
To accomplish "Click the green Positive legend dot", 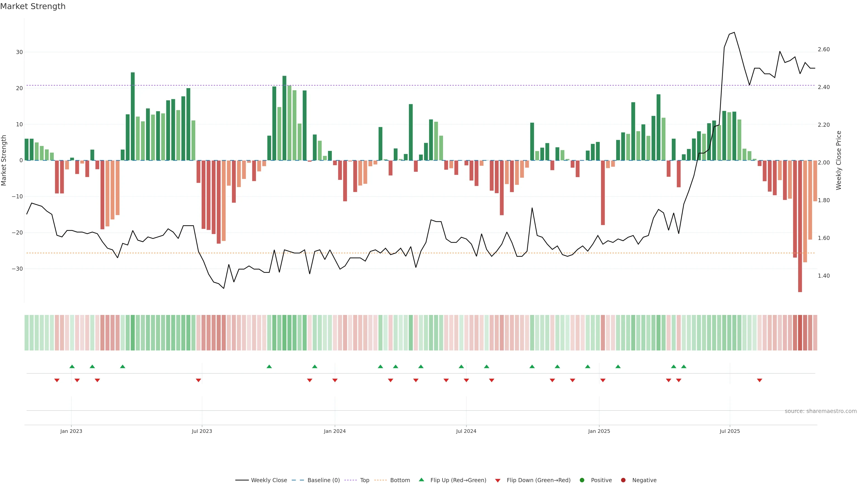I will pyautogui.click(x=582, y=480).
